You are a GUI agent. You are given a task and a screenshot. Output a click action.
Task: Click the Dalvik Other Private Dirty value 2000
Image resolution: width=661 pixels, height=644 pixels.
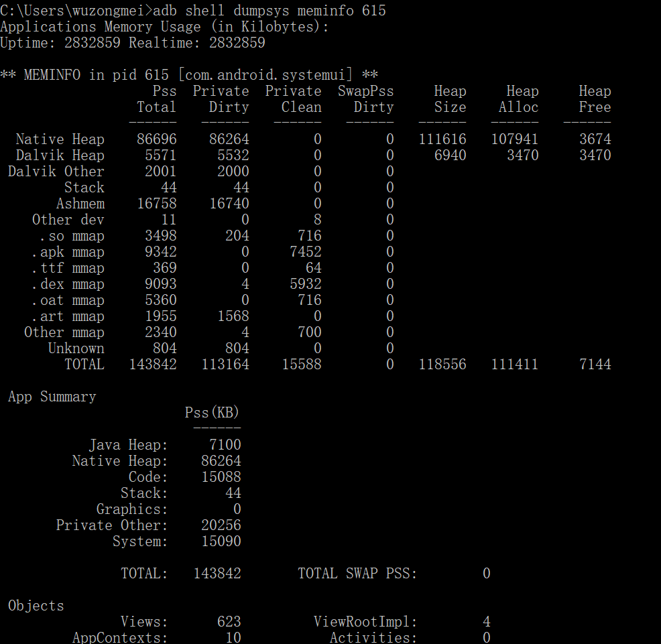point(233,171)
